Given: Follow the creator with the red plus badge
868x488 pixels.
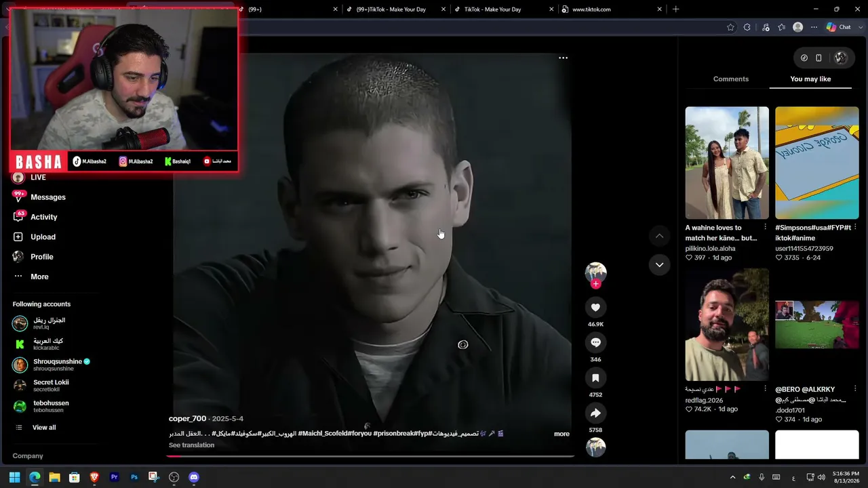Looking at the screenshot, I should (595, 284).
